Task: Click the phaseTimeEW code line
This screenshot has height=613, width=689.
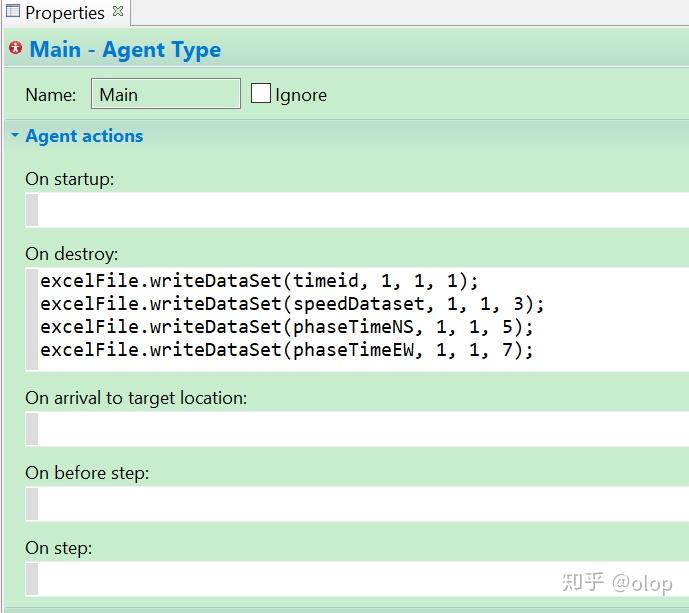Action: pyautogui.click(x=287, y=350)
